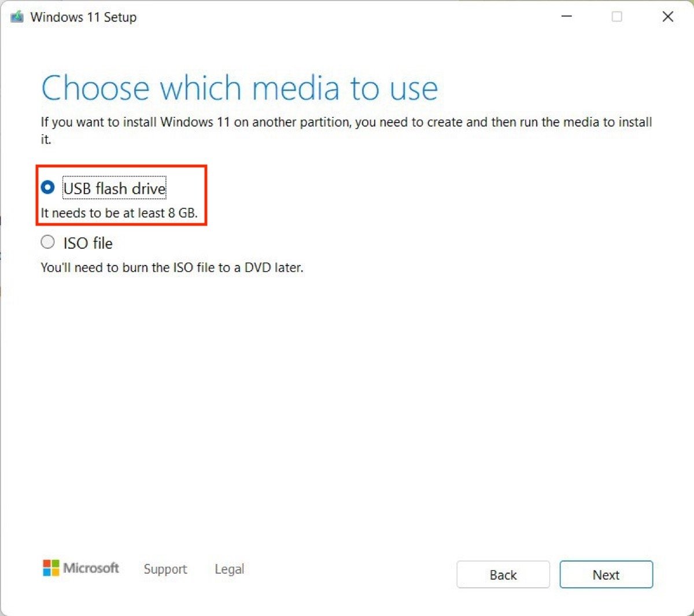Click the Next button
The width and height of the screenshot is (694, 616).
pyautogui.click(x=606, y=574)
